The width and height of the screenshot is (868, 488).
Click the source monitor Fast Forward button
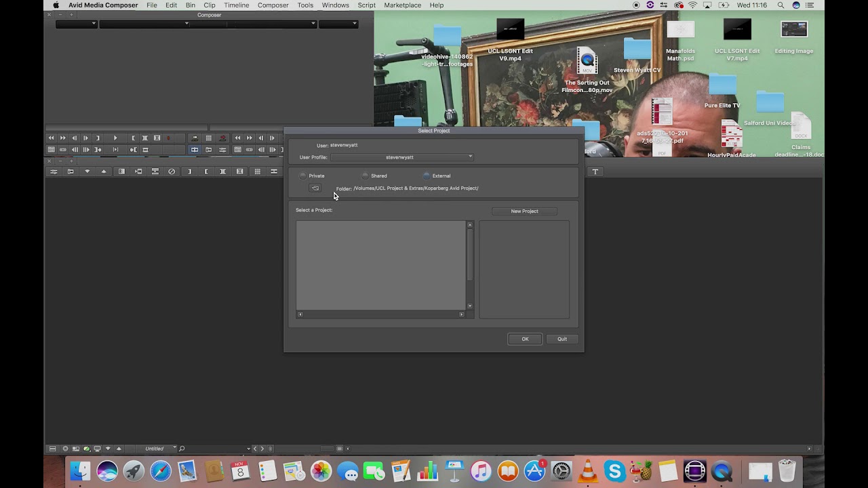pyautogui.click(x=63, y=138)
